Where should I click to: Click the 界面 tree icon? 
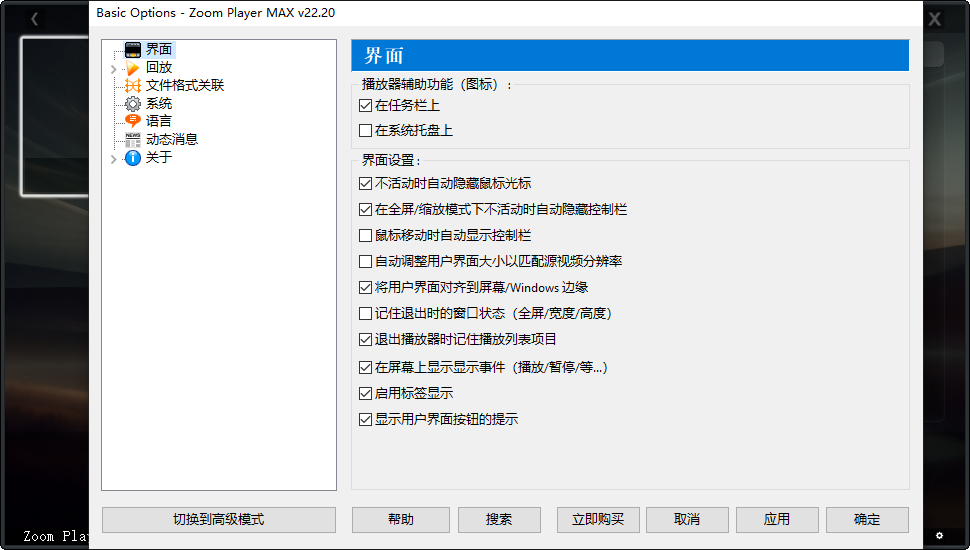point(133,49)
